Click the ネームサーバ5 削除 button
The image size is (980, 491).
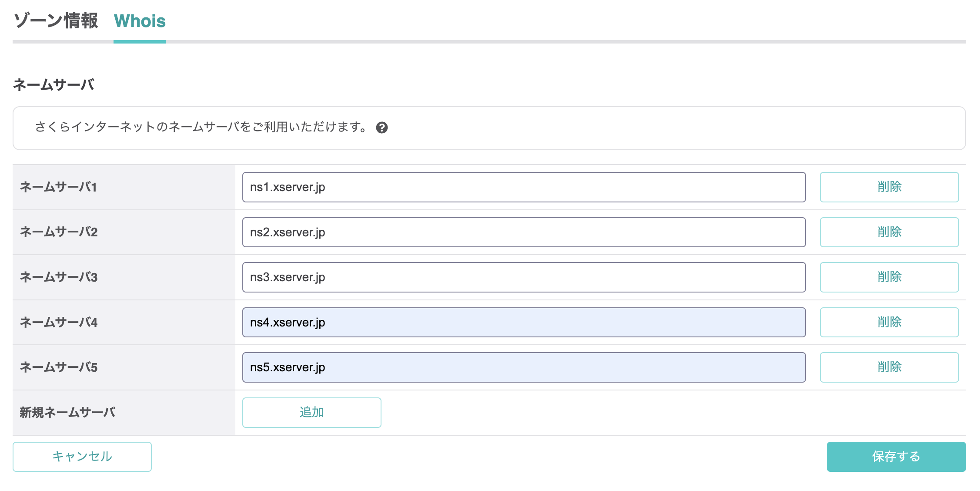[889, 367]
